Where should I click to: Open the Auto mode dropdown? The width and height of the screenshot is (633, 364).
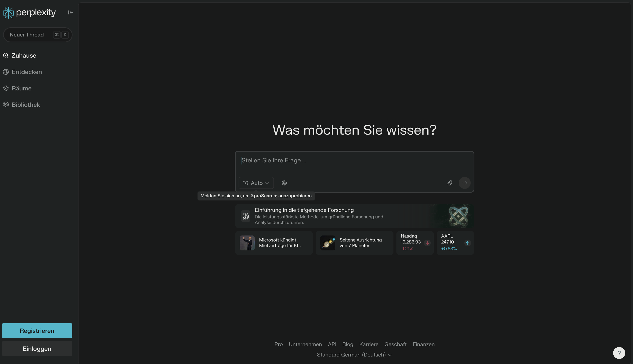256,183
